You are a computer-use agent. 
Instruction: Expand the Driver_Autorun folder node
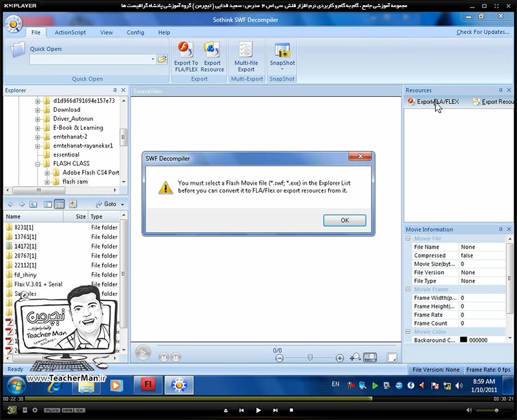click(x=37, y=119)
